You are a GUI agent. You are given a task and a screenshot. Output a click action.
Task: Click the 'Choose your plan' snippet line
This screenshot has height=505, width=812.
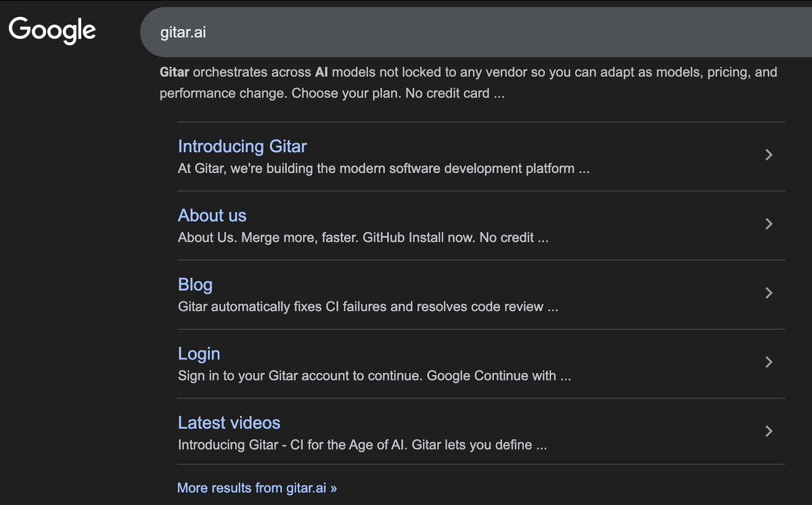tap(346, 93)
